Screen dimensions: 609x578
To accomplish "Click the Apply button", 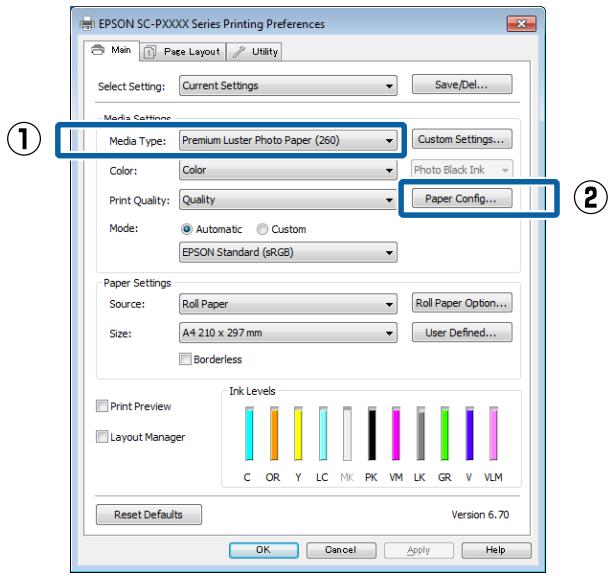I will click(419, 550).
